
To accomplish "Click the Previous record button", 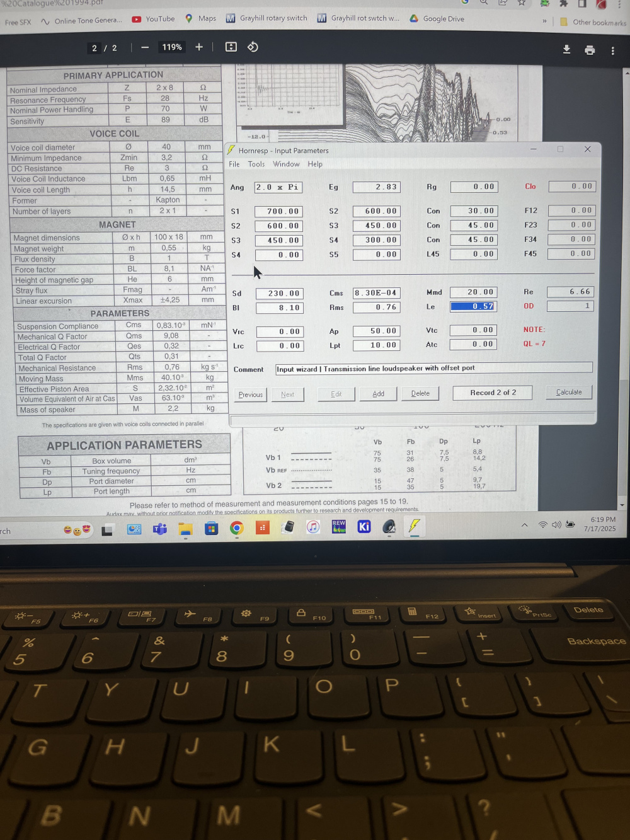I will click(251, 394).
